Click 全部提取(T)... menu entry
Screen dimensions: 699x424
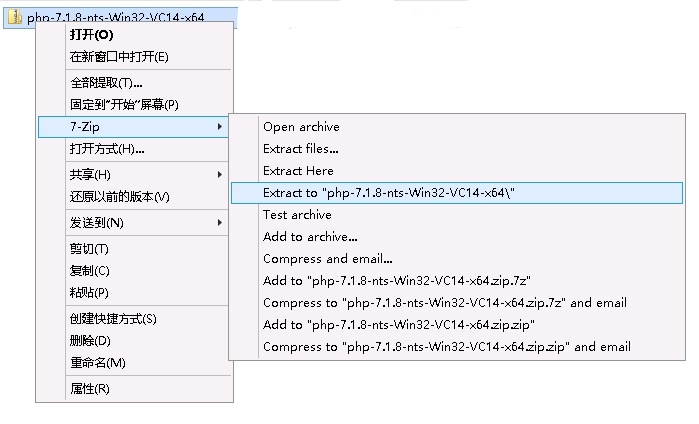[106, 83]
